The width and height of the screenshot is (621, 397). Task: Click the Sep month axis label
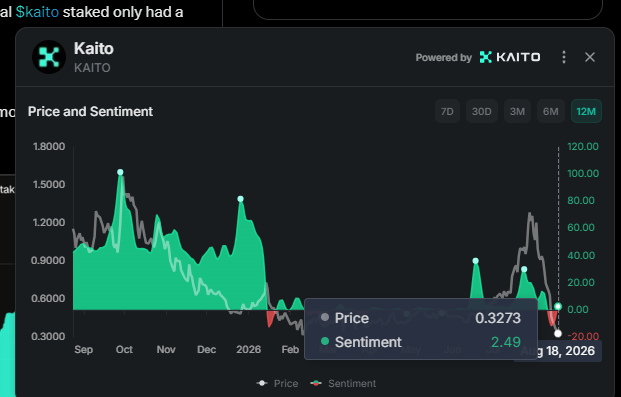tap(84, 349)
